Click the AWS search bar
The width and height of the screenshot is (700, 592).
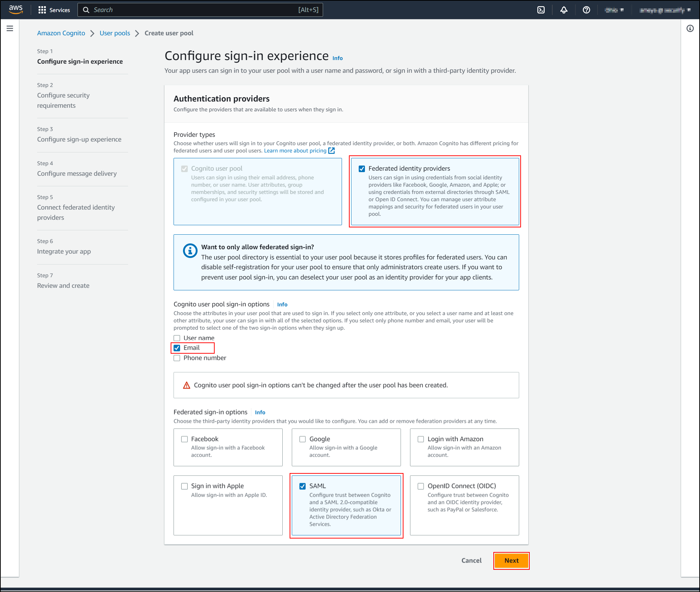point(200,10)
